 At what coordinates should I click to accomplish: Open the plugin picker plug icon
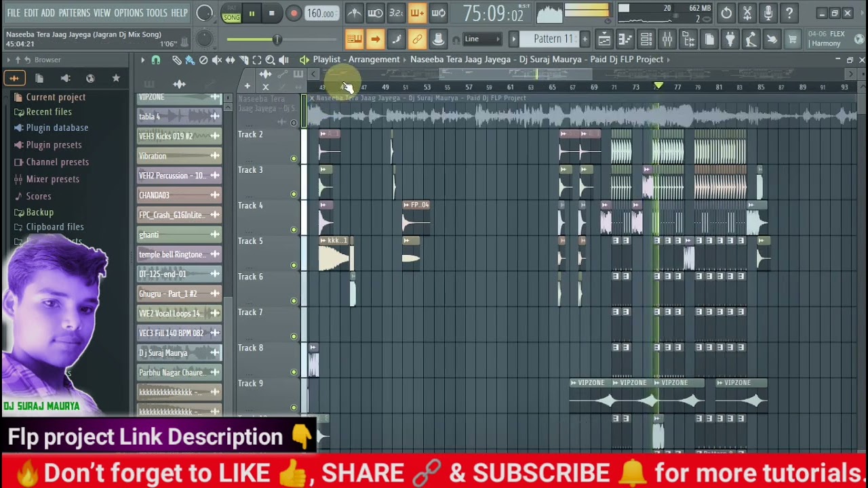[730, 39]
